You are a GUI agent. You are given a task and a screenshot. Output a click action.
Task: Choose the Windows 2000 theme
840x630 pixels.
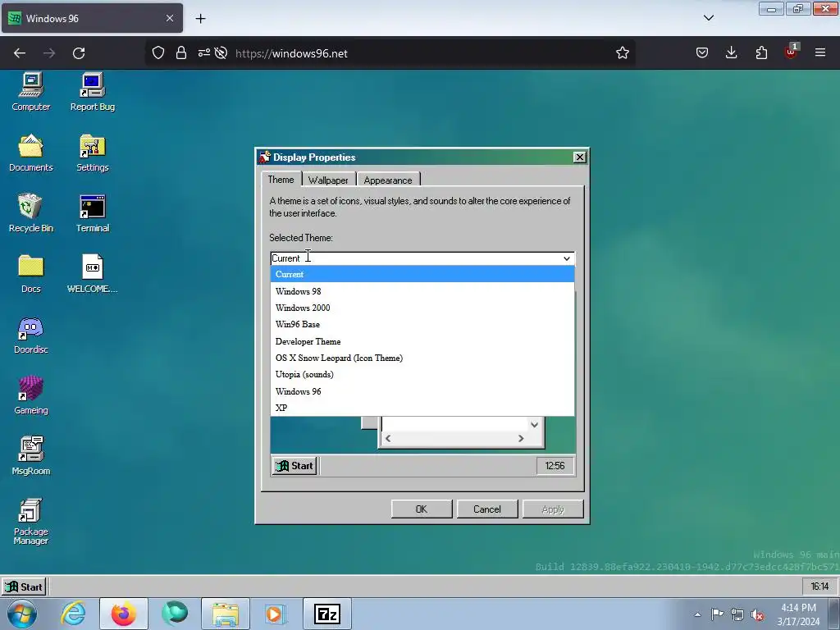(x=422, y=308)
